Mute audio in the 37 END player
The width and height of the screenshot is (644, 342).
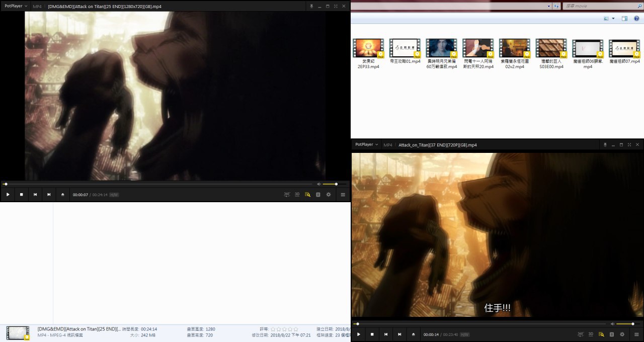click(x=612, y=324)
